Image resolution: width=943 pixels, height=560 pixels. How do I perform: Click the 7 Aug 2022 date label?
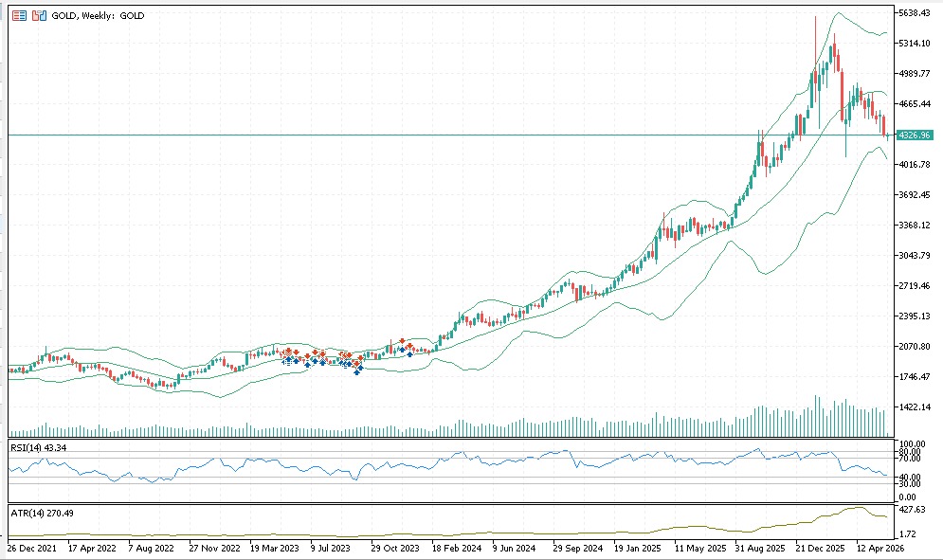(151, 548)
